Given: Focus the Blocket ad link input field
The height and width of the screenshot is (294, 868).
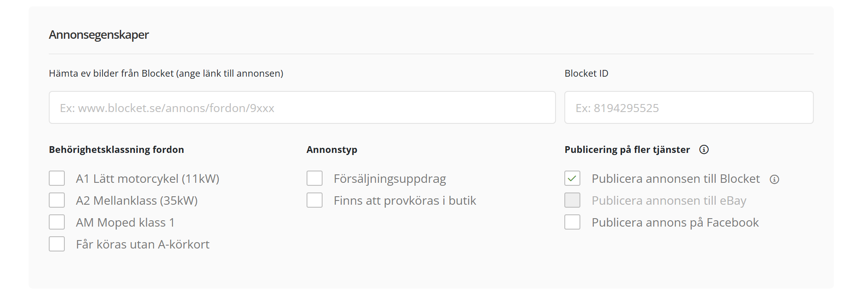Looking at the screenshot, I should (302, 108).
